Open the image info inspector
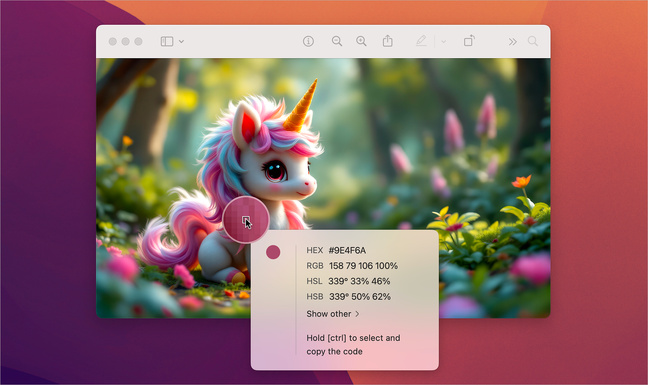 point(308,41)
